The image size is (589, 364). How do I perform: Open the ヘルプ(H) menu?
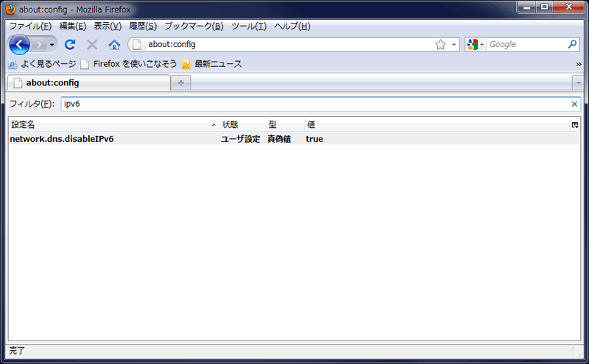point(292,26)
